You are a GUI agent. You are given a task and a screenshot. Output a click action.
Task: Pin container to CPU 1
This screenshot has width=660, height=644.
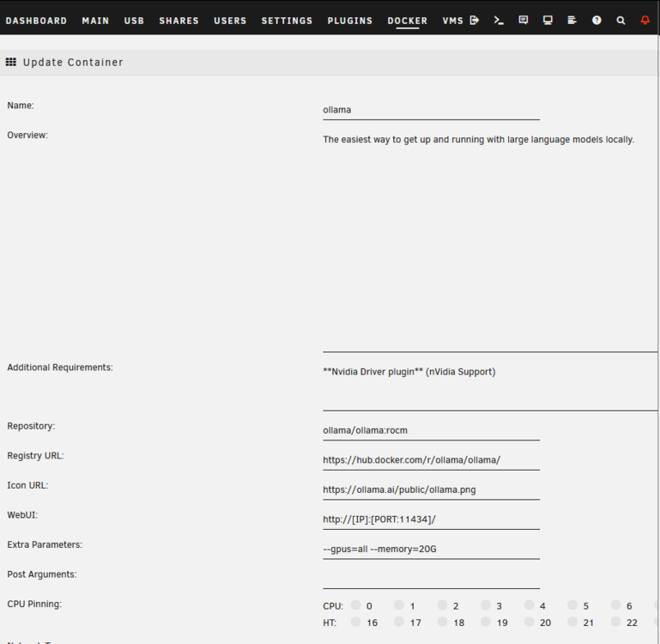(399, 605)
